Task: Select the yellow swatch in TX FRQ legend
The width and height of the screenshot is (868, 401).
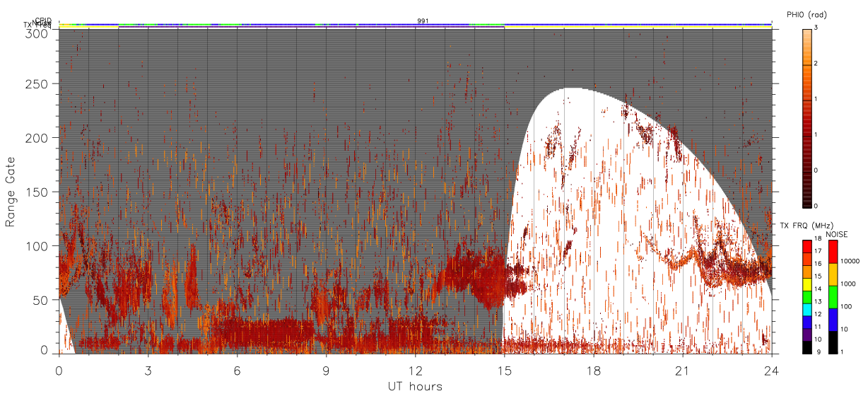Action: 807,284
